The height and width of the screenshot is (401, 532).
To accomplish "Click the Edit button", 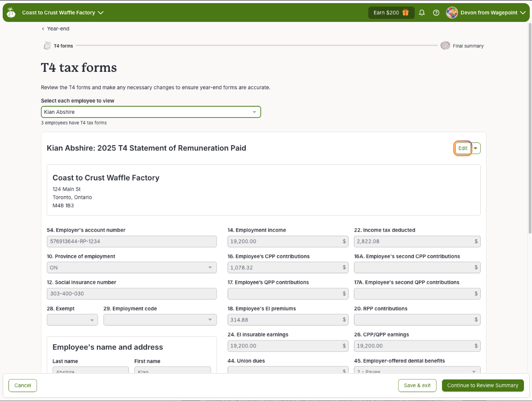I will point(463,148).
